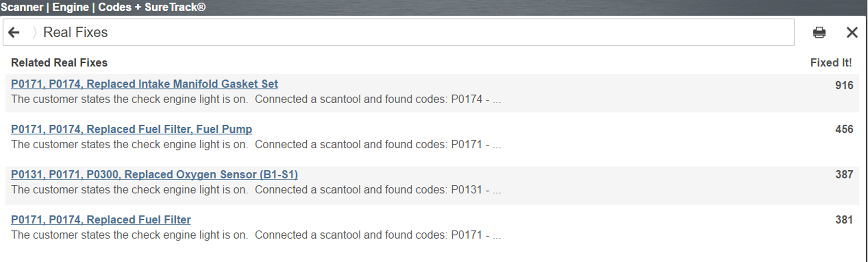Viewport: 868px width, 262px height.
Task: Click the 916 Fixed It count
Action: point(844,85)
